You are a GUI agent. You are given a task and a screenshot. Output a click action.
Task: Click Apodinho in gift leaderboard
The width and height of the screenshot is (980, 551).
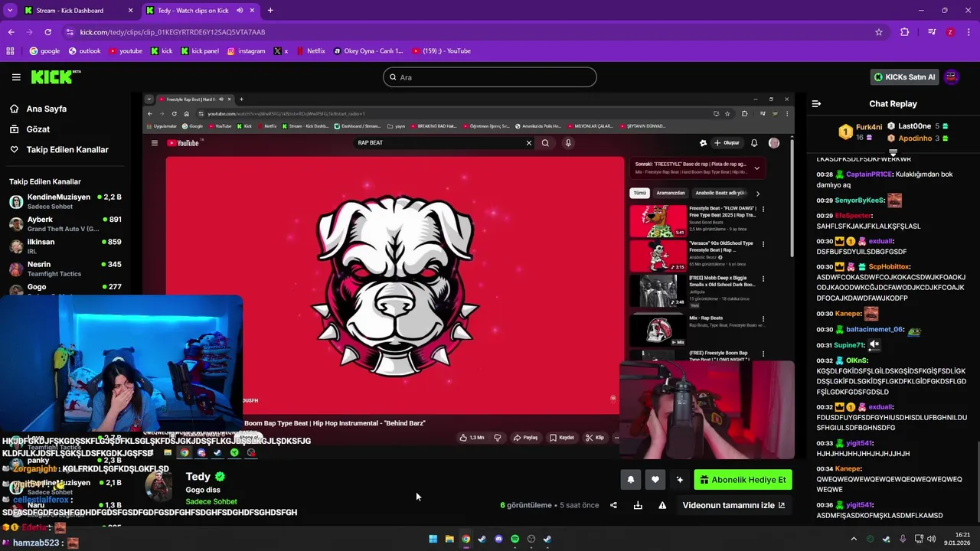pyautogui.click(x=915, y=139)
